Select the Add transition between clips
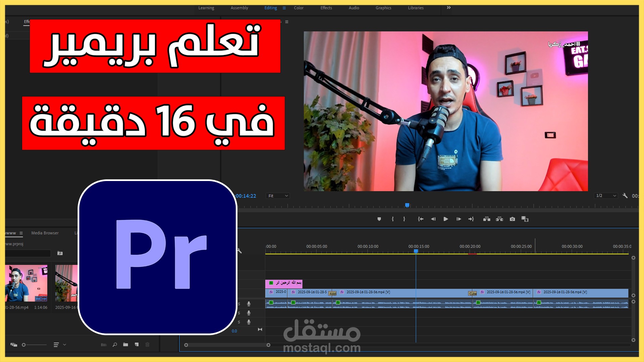The height and width of the screenshot is (362, 644). [x=332, y=293]
